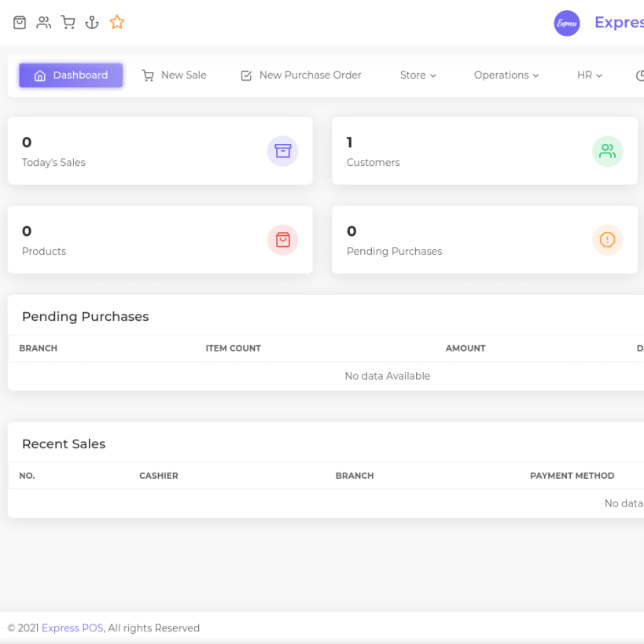Select the Customers card label

click(x=373, y=163)
